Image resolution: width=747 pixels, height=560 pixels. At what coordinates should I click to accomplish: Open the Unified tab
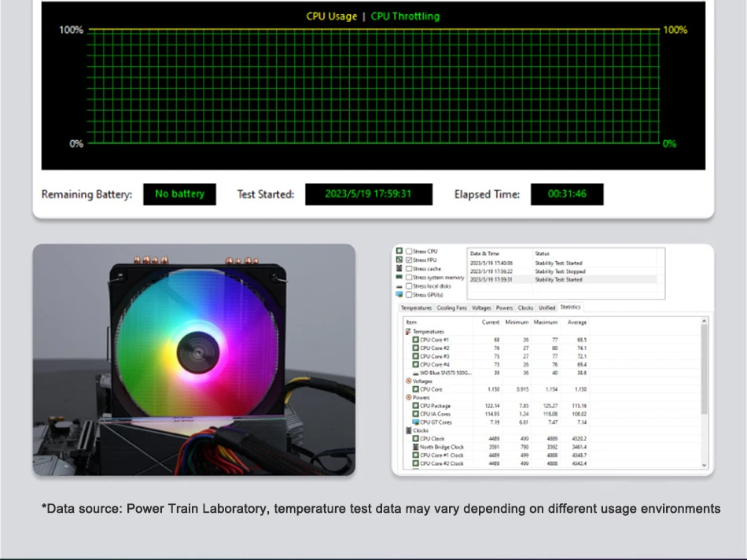pyautogui.click(x=546, y=308)
